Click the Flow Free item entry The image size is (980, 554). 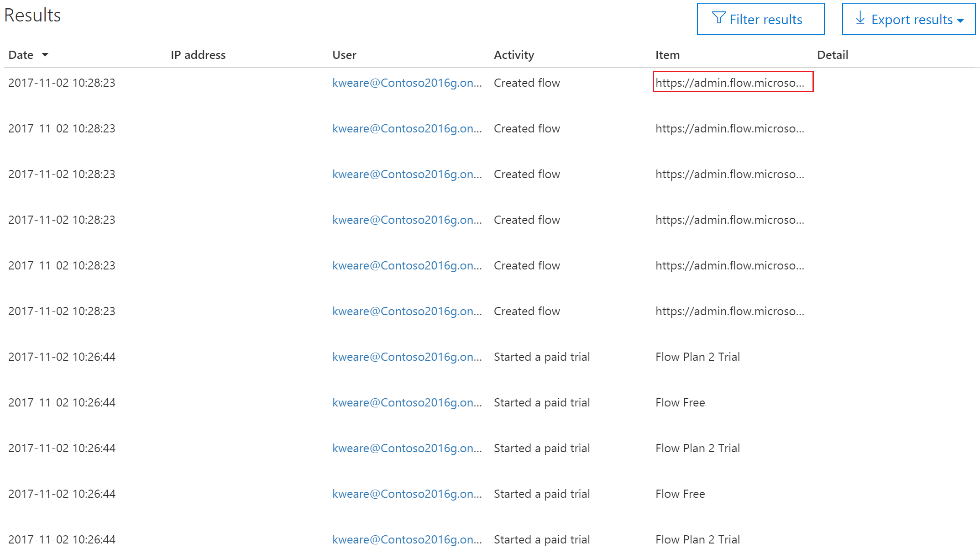point(680,402)
